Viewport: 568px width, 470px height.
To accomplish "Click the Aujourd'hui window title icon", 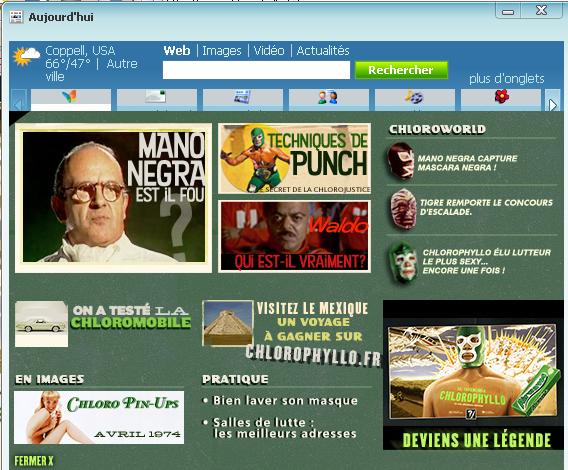I will 16,17.
